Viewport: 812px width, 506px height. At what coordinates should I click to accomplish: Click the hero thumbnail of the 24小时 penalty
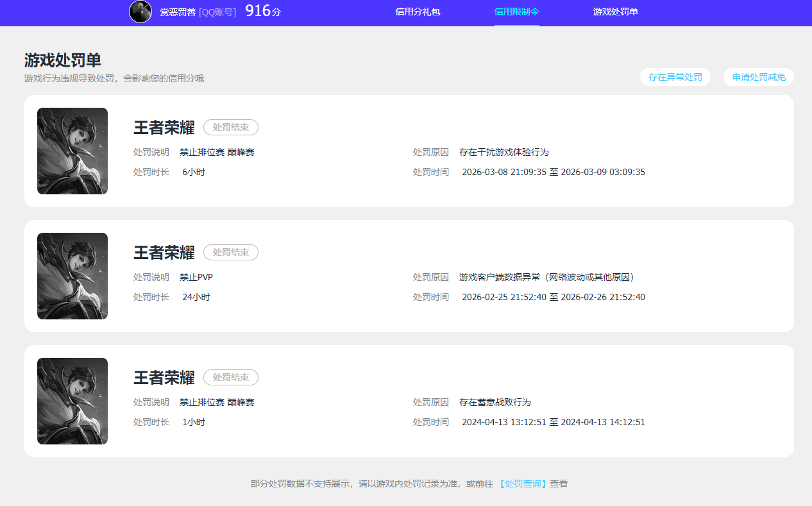click(x=72, y=276)
